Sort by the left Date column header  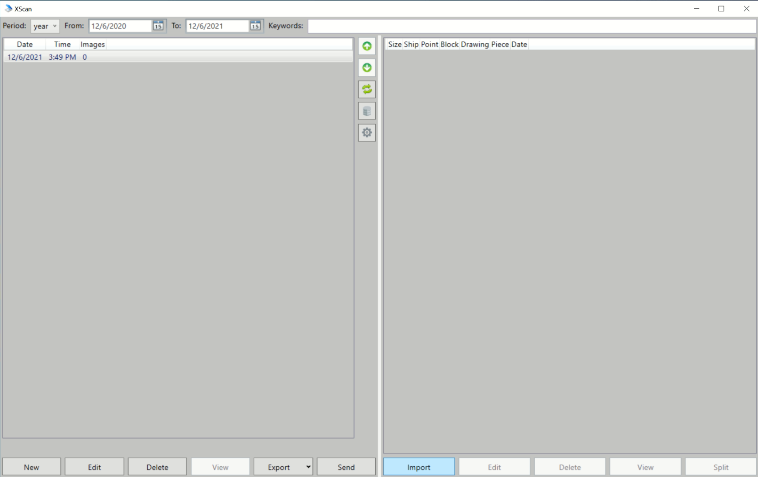25,44
